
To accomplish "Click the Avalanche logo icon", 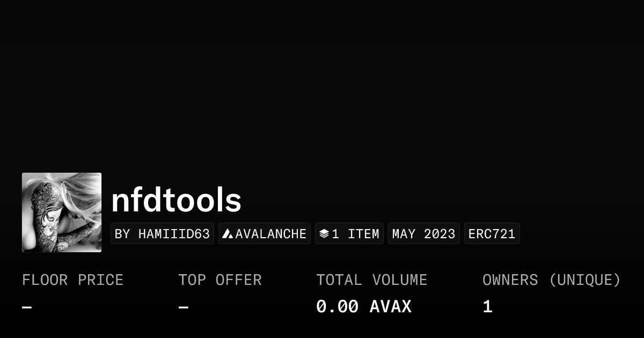I will pyautogui.click(x=228, y=234).
